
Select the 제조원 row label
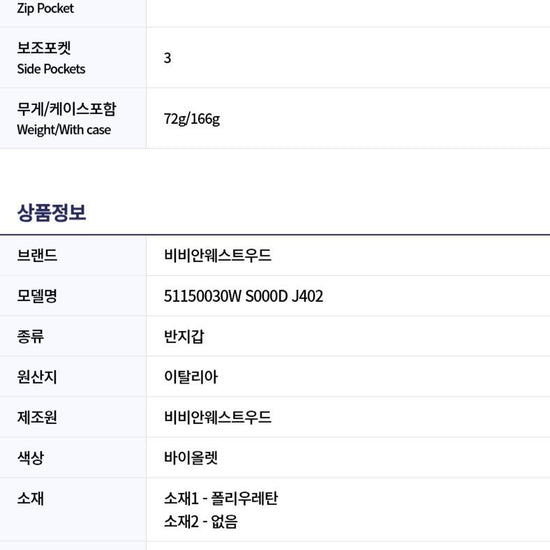pos(37,417)
